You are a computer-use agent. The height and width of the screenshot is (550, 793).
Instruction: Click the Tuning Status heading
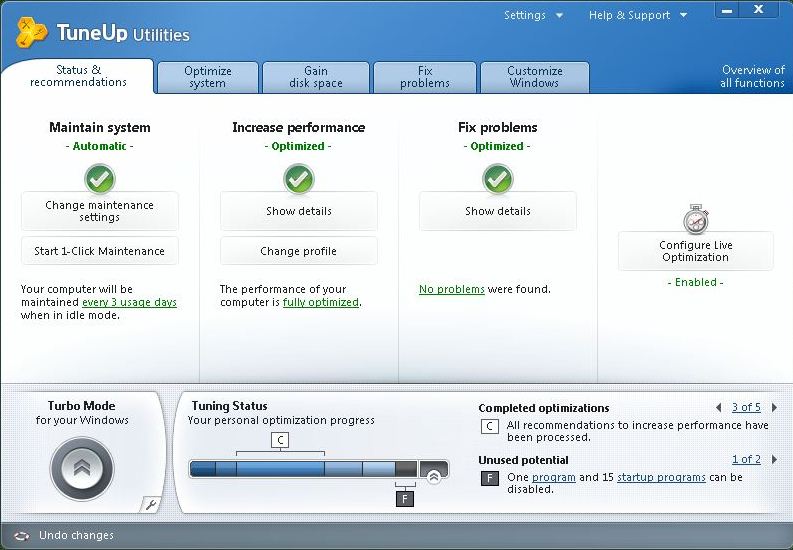(230, 406)
